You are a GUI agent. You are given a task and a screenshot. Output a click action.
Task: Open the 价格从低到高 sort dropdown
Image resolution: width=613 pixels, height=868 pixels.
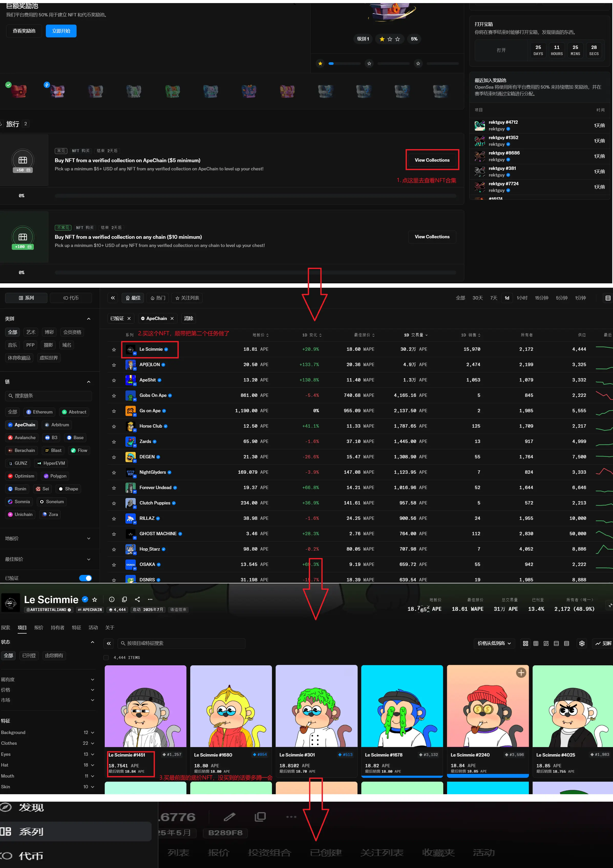point(494,643)
